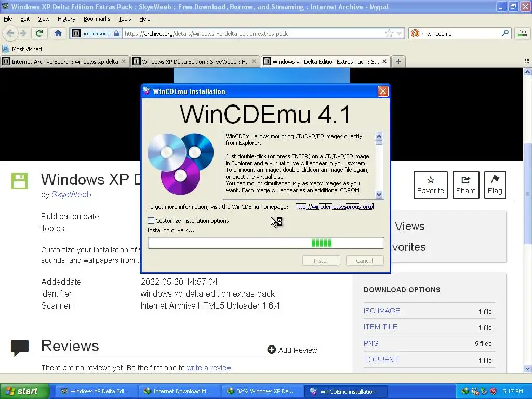Open the Tools menu

click(125, 19)
